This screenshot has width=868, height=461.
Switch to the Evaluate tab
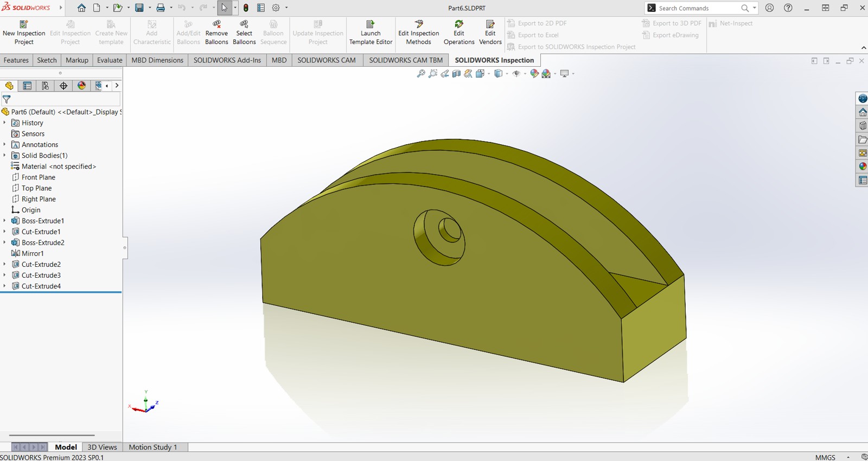[110, 60]
